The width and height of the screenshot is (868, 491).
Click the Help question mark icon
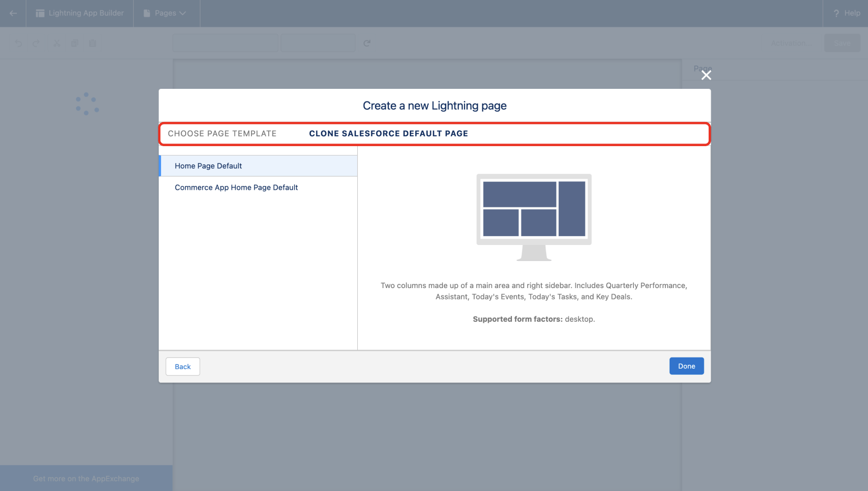coord(836,13)
